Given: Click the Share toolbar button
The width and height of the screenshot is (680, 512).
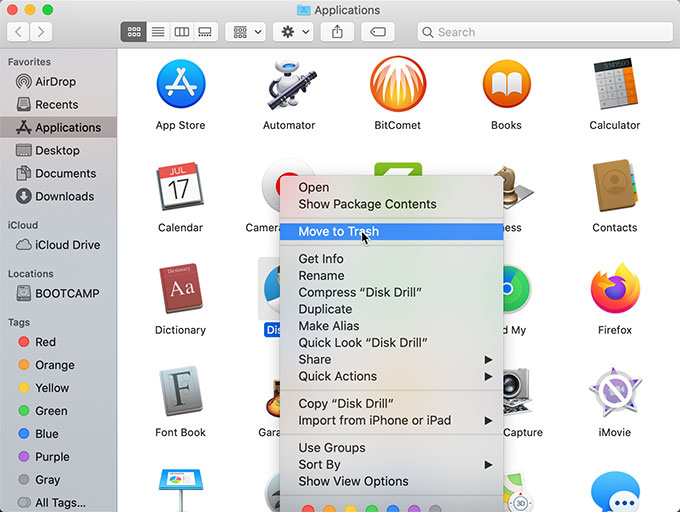Looking at the screenshot, I should click(337, 32).
